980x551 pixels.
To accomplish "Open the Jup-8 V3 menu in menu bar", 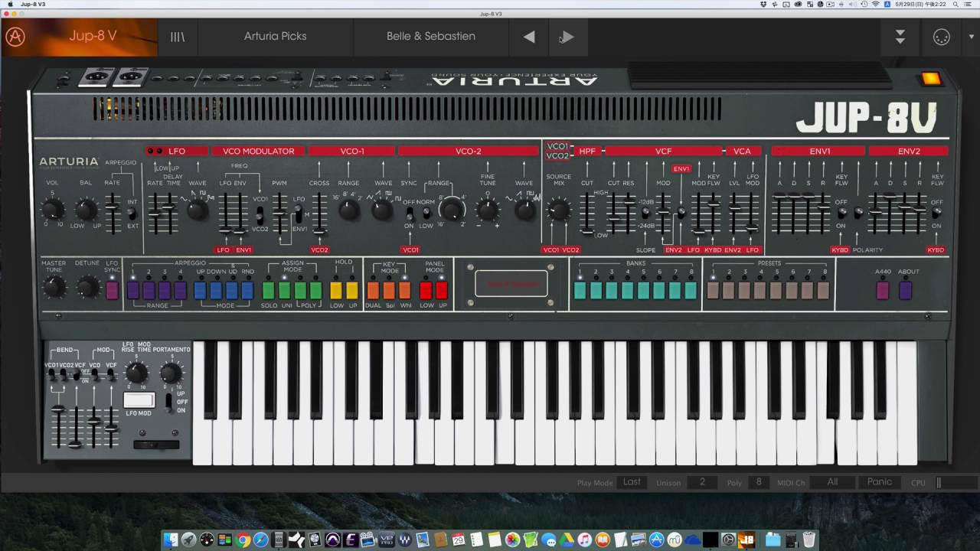I will point(34,4).
